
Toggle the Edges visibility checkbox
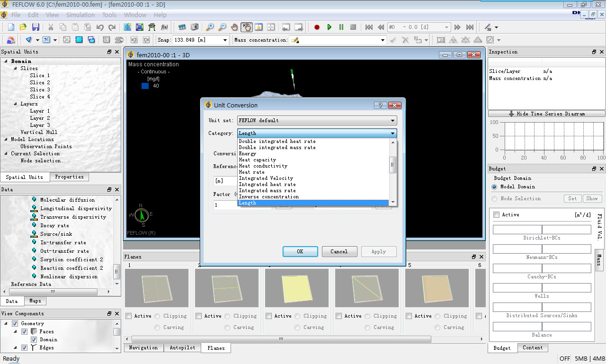(x=24, y=347)
